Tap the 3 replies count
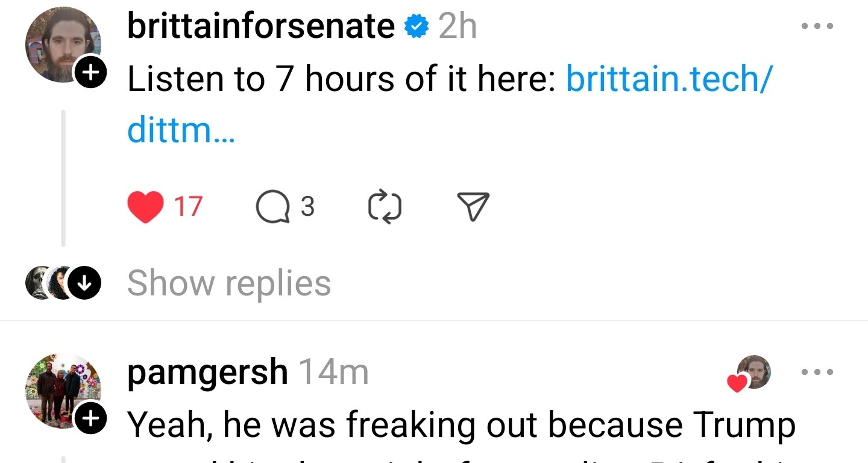 (x=307, y=207)
